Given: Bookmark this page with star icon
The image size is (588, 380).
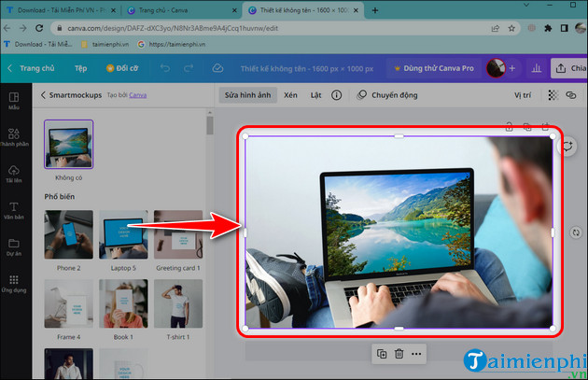Looking at the screenshot, I should [x=511, y=28].
